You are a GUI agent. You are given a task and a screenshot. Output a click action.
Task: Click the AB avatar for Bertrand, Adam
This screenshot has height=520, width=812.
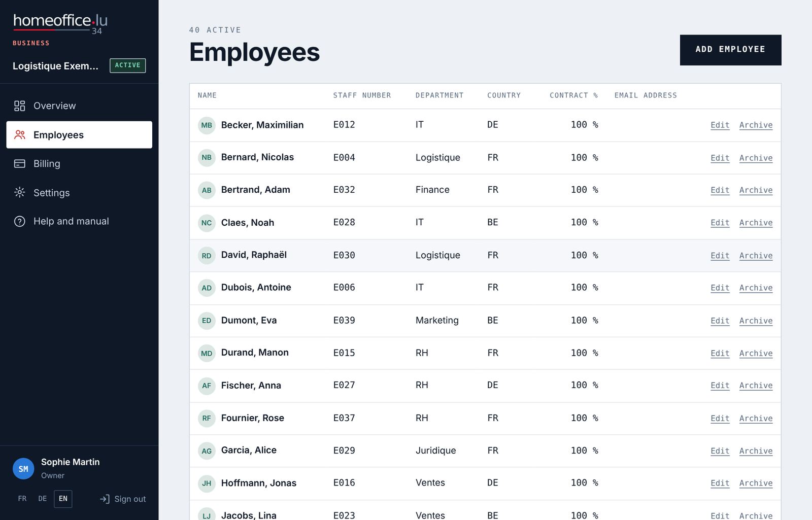pyautogui.click(x=207, y=190)
